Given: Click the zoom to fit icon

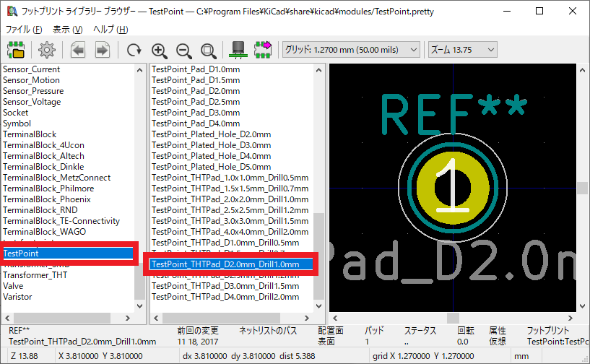Looking at the screenshot, I should point(208,50).
